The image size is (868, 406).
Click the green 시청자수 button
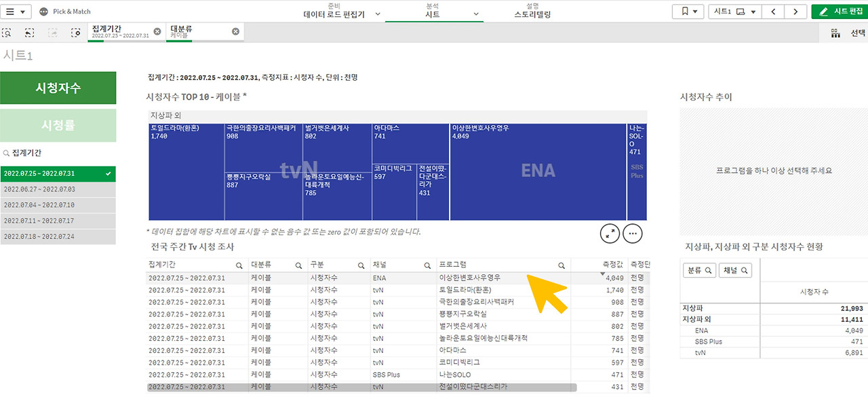click(x=58, y=88)
